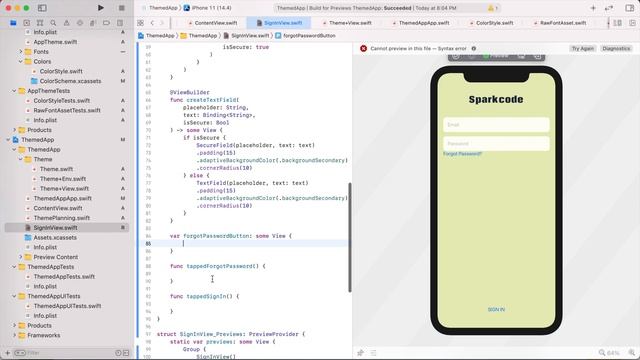Toggle source-control status filter in navigator
640x360 pixels.
pos(126,353)
